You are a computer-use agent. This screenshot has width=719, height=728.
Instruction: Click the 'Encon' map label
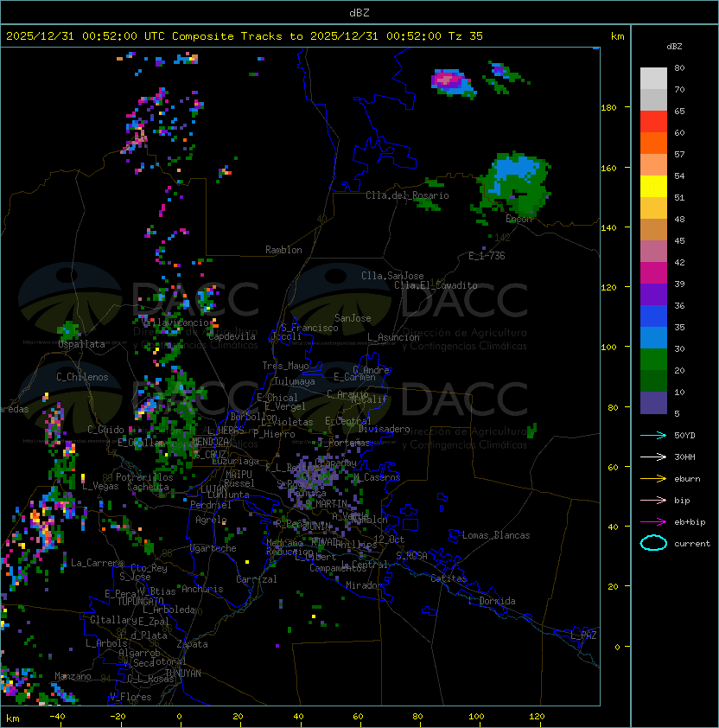519,219
